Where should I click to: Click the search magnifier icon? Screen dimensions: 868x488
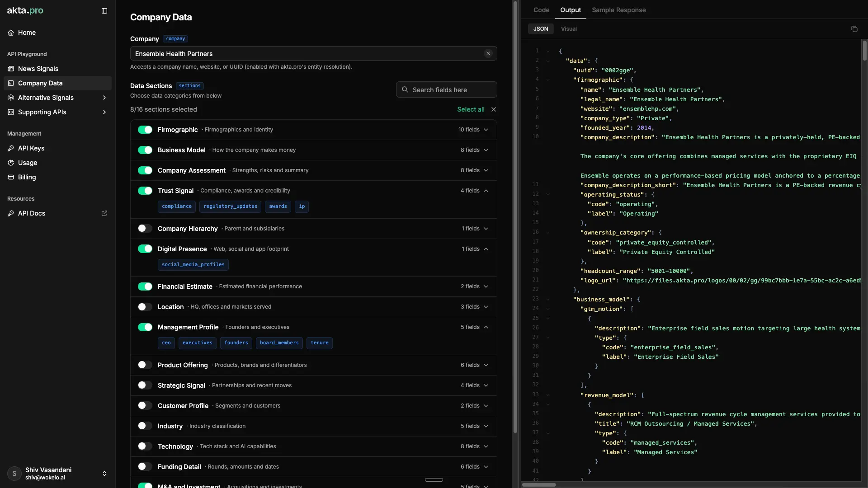405,89
